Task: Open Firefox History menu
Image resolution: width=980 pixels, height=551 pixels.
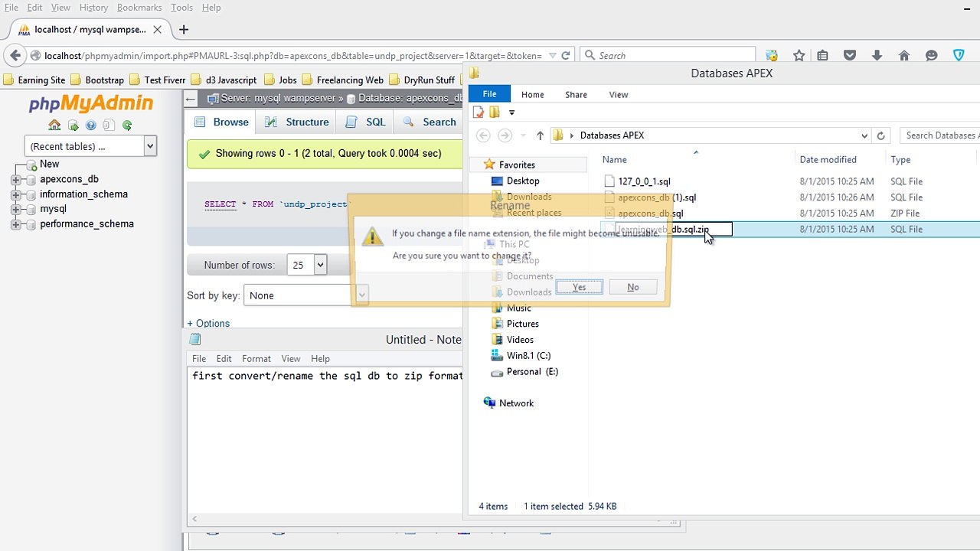Action: coord(93,8)
